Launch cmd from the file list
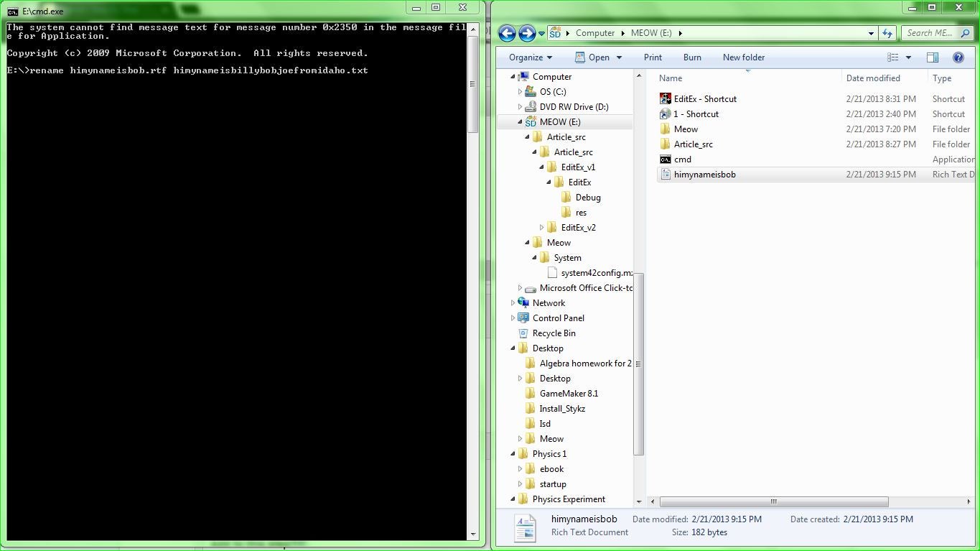Image resolution: width=980 pixels, height=551 pixels. click(x=681, y=159)
